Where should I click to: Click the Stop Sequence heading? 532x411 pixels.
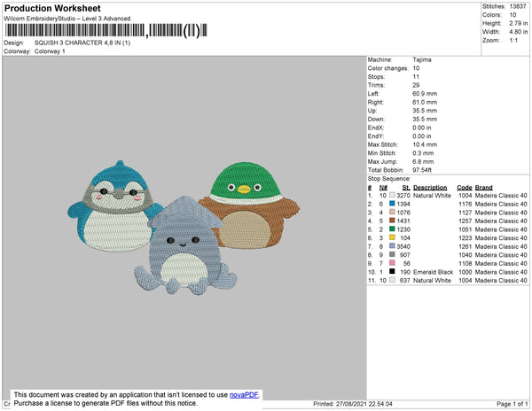click(389, 179)
